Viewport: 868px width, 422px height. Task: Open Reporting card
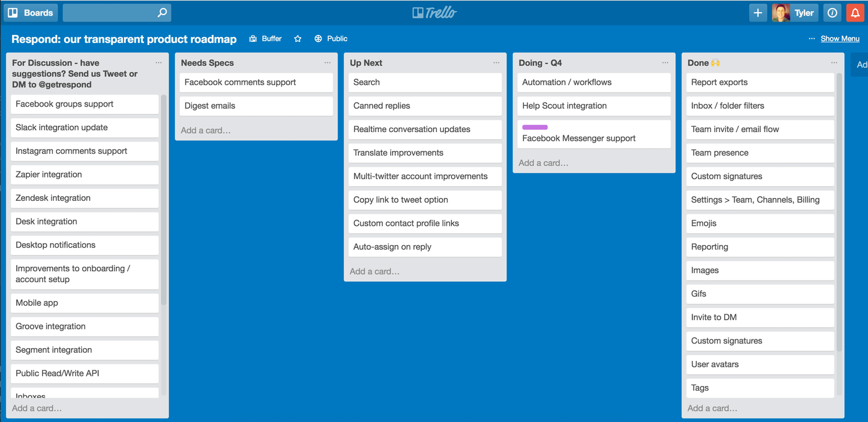(x=760, y=247)
